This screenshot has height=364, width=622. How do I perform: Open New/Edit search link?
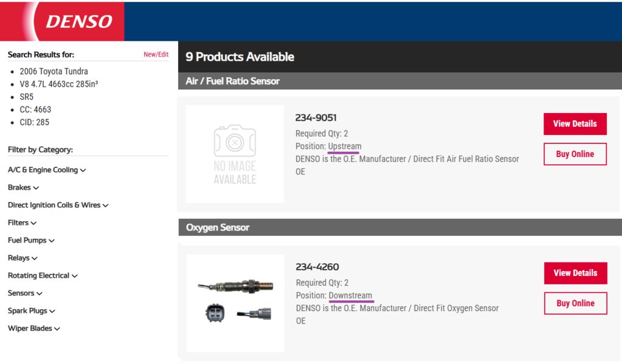(x=156, y=54)
